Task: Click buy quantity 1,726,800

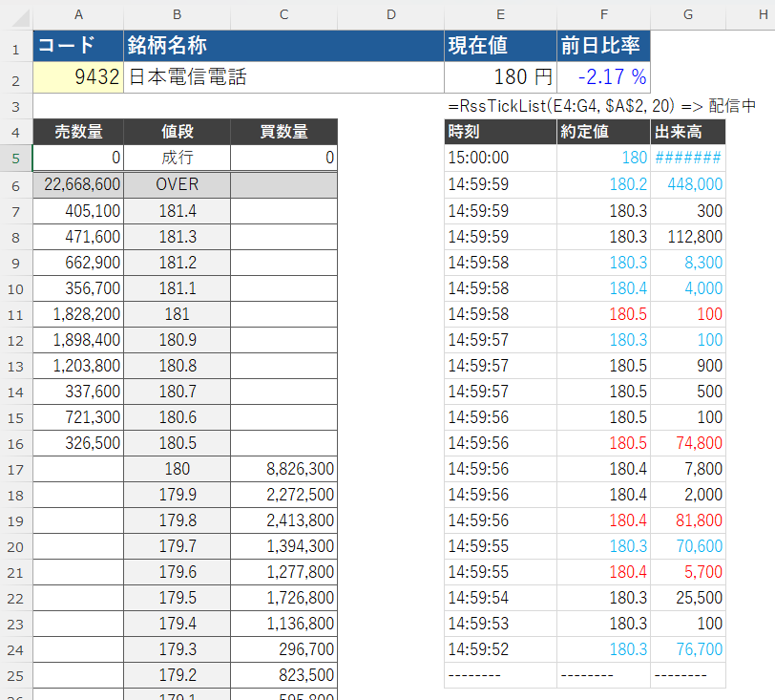Action: (283, 598)
